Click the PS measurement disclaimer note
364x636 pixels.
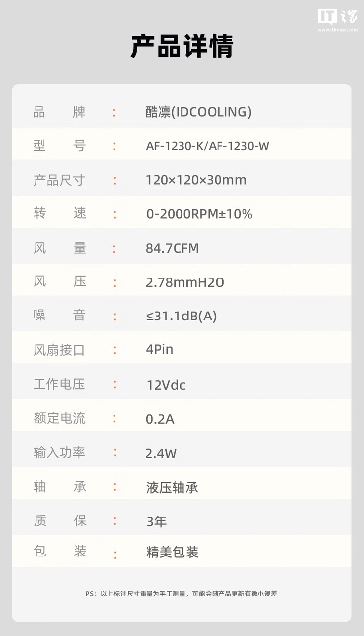point(182,594)
